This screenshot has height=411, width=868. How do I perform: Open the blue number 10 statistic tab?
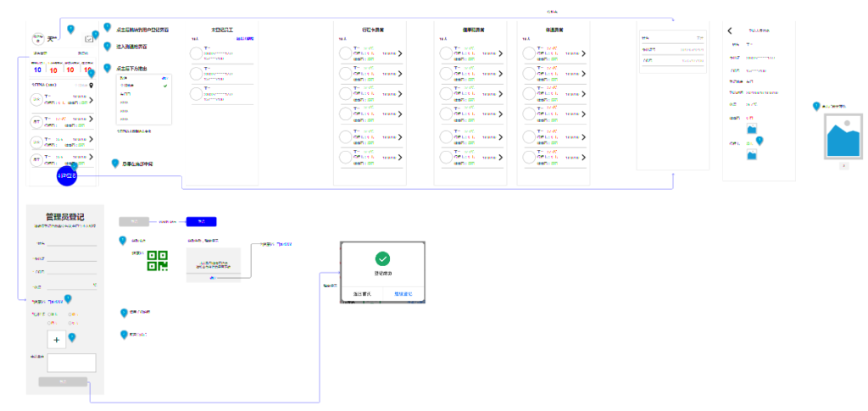click(37, 69)
